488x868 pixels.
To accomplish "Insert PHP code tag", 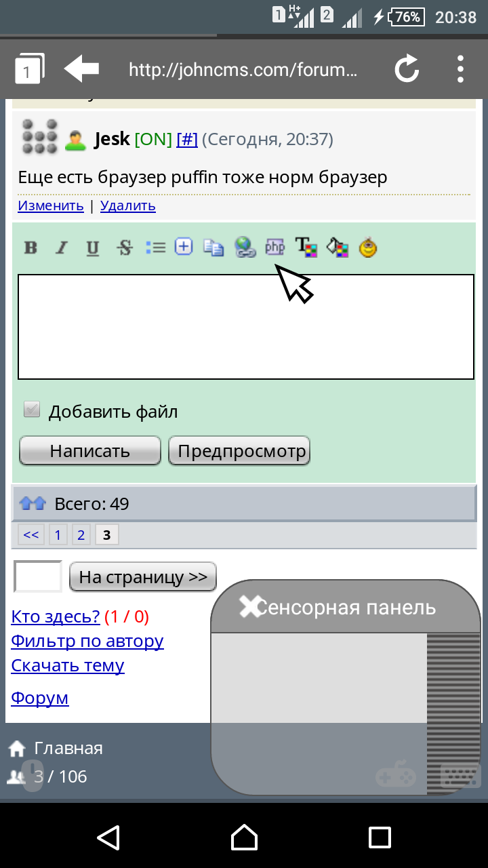I will click(274, 248).
